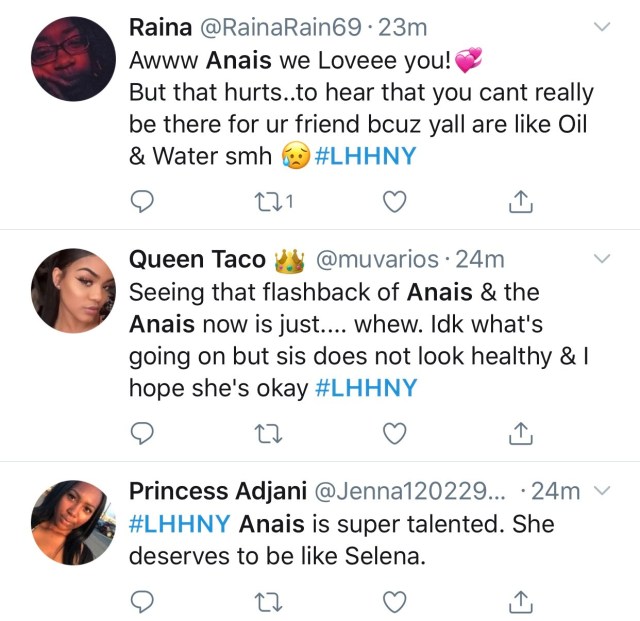Like Queen Taco's tweet
640x621 pixels.
point(396,432)
